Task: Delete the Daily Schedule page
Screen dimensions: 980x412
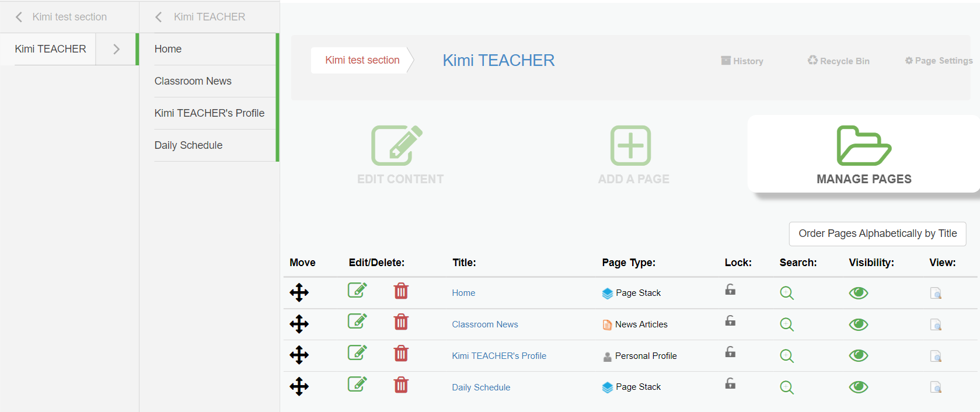Action: click(401, 385)
